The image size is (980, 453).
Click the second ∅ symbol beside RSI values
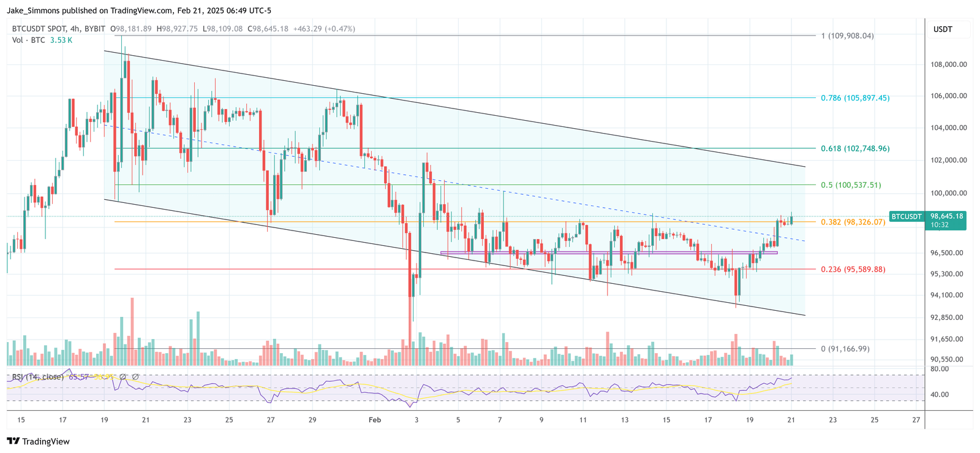tap(135, 376)
